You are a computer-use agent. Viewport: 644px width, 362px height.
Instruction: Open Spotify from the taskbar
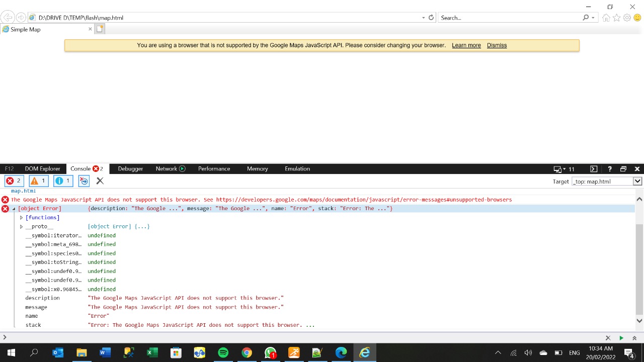tap(223, 352)
